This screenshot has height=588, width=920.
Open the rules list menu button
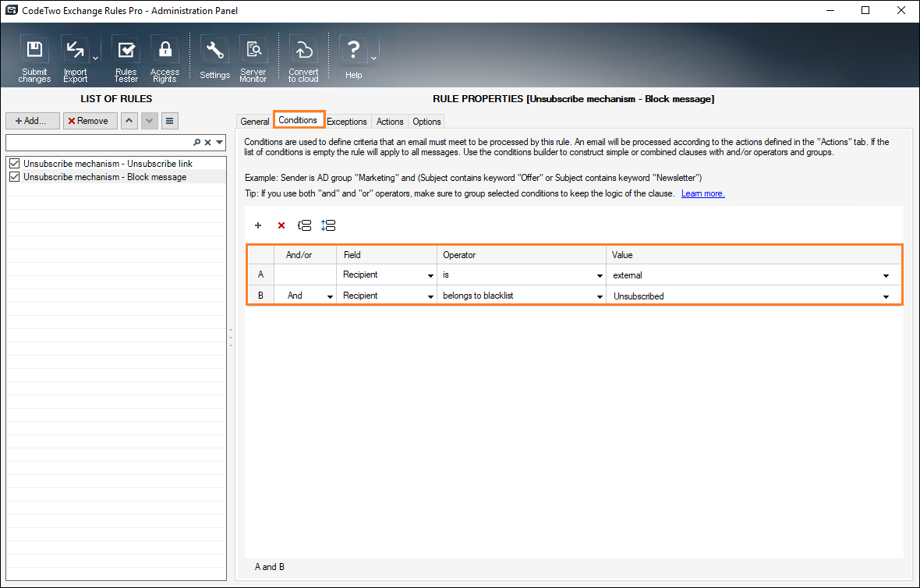click(169, 121)
